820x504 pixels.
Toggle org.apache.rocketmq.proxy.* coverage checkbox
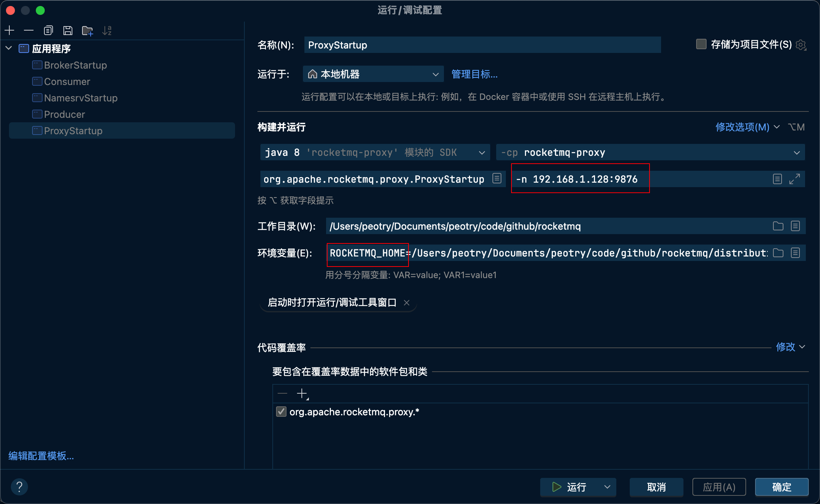coord(281,412)
